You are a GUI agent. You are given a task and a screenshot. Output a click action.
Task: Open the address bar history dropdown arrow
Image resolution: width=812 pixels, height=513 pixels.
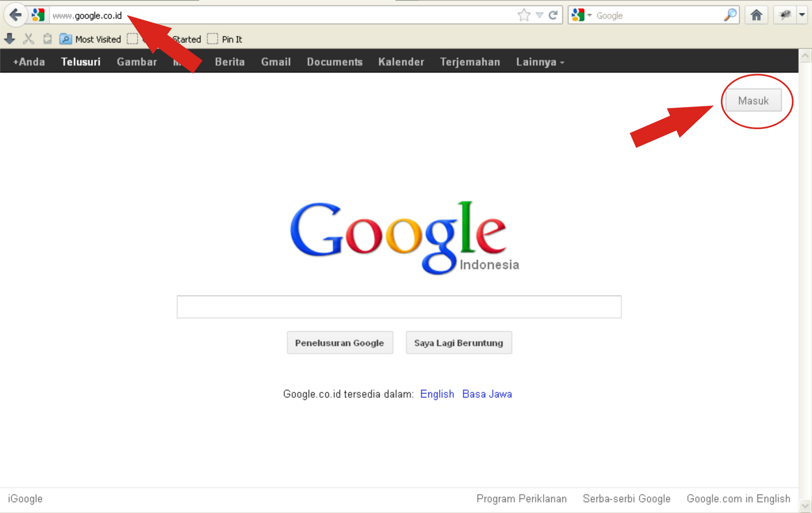pyautogui.click(x=539, y=16)
